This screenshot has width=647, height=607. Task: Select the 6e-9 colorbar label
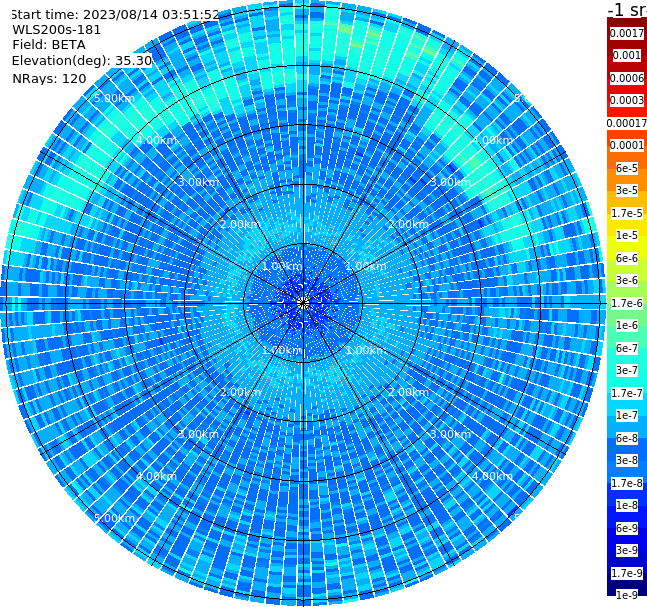click(627, 528)
